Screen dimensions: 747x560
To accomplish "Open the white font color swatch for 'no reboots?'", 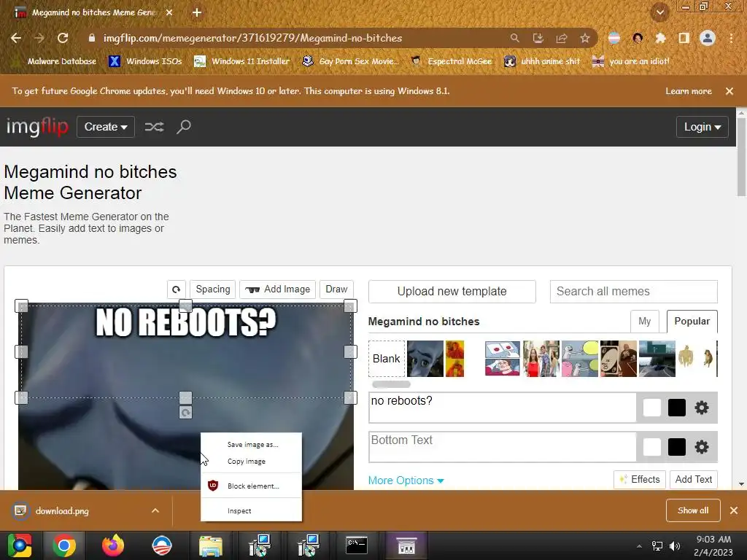I will tap(651, 408).
